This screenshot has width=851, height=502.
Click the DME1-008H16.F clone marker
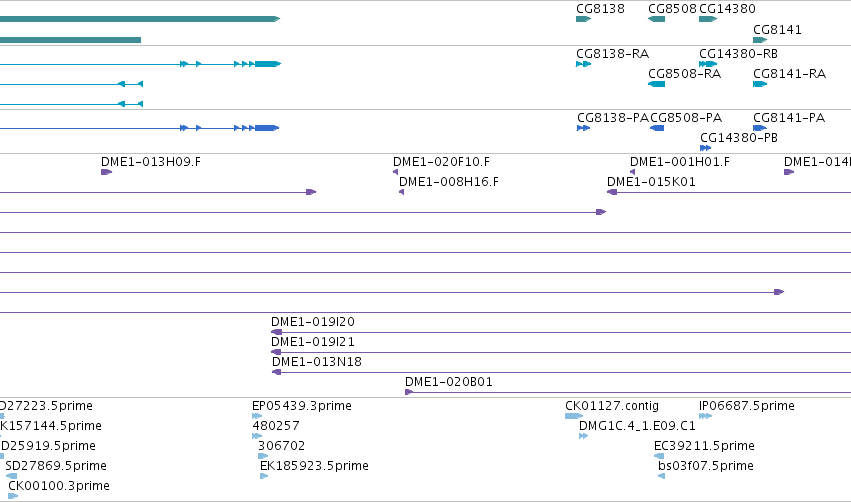click(x=402, y=192)
